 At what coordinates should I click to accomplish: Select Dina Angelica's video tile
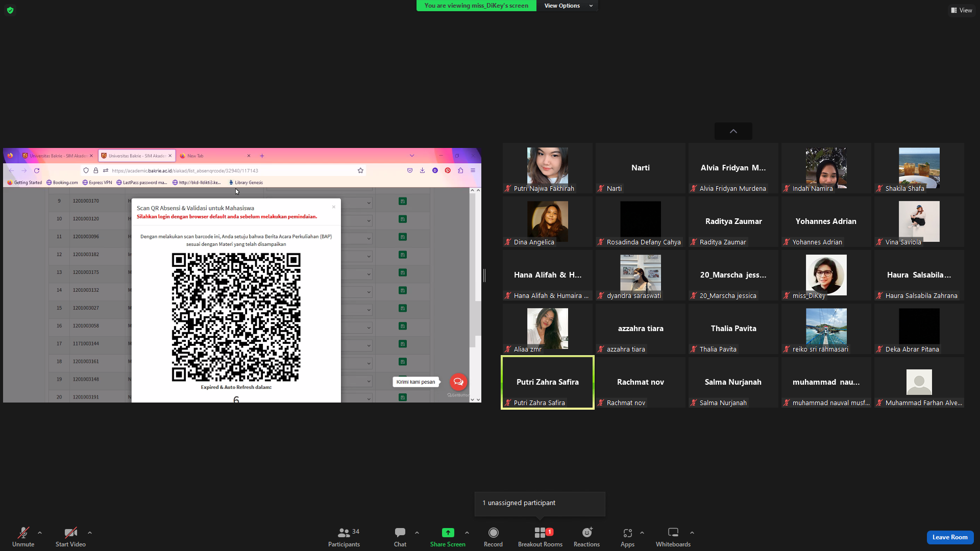pos(547,222)
